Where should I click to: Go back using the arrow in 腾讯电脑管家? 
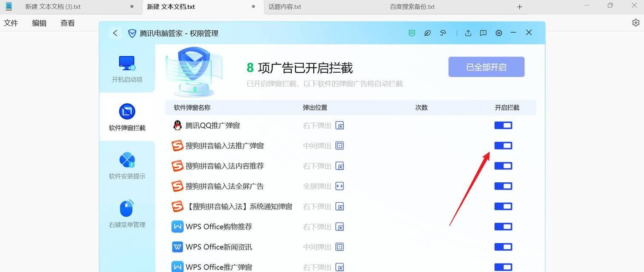(115, 33)
